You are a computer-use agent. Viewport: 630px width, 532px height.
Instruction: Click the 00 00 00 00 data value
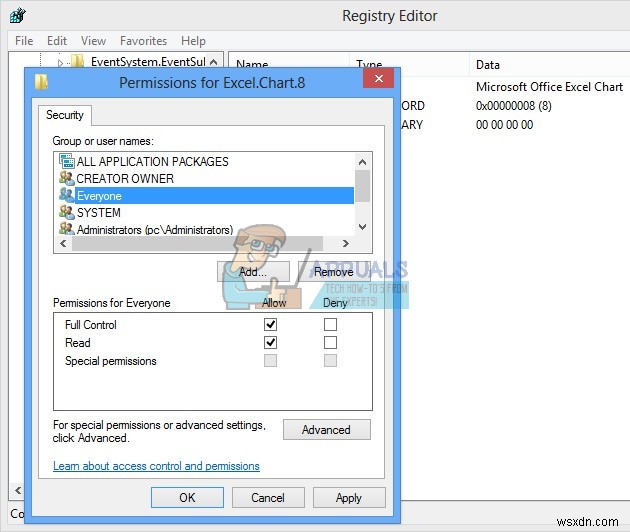504,125
